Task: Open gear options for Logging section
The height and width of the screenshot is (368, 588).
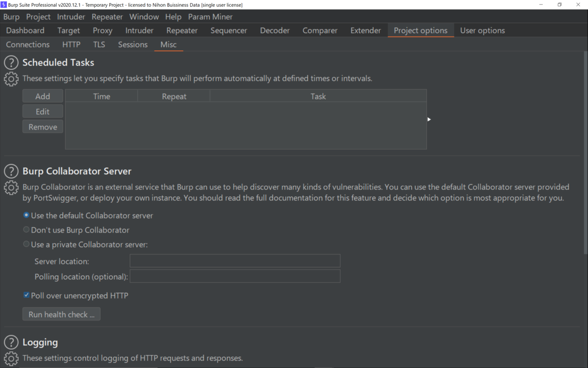Action: tap(11, 359)
